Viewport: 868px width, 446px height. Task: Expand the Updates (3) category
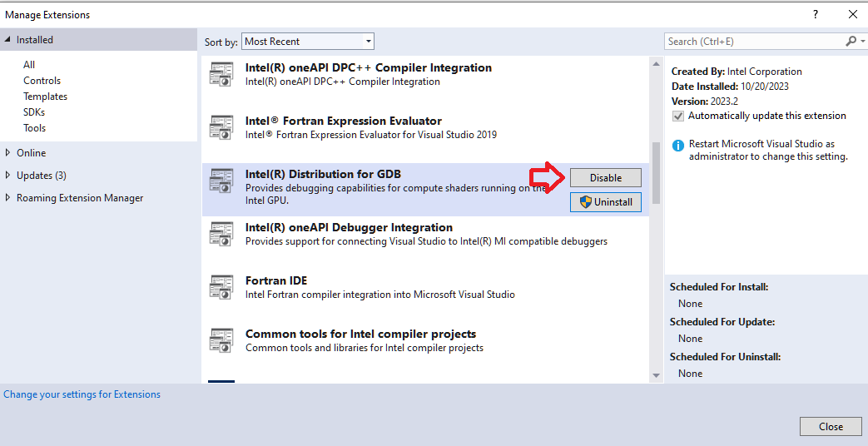click(x=8, y=176)
